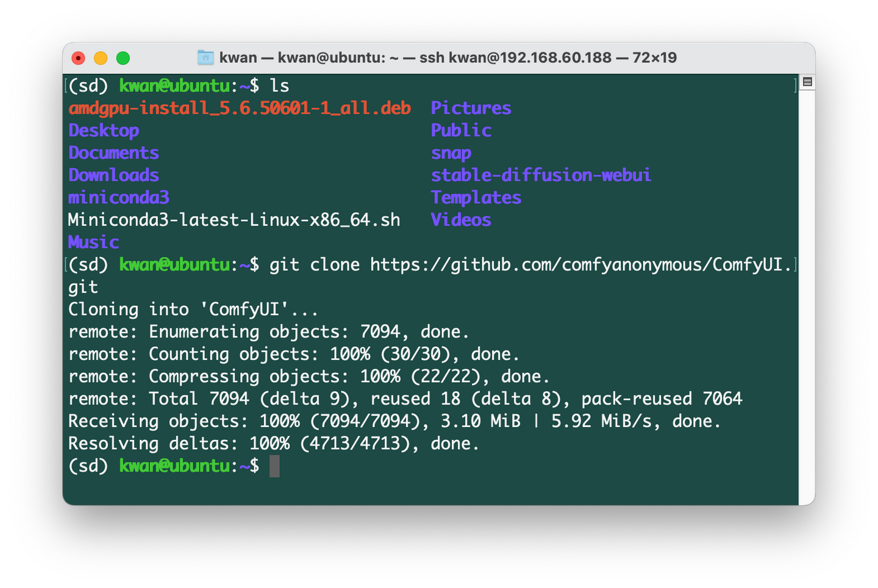Click the split-pane icon in the top-right corner
This screenshot has width=878, height=588.
point(807,81)
